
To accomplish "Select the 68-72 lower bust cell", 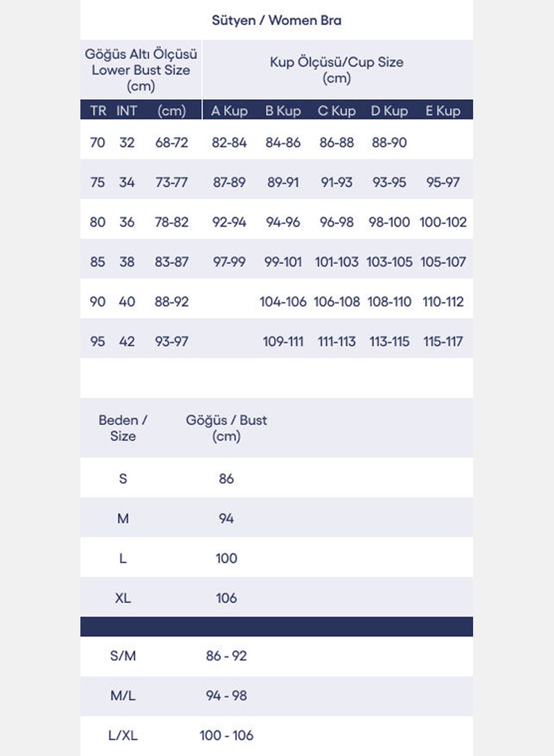I will [172, 143].
